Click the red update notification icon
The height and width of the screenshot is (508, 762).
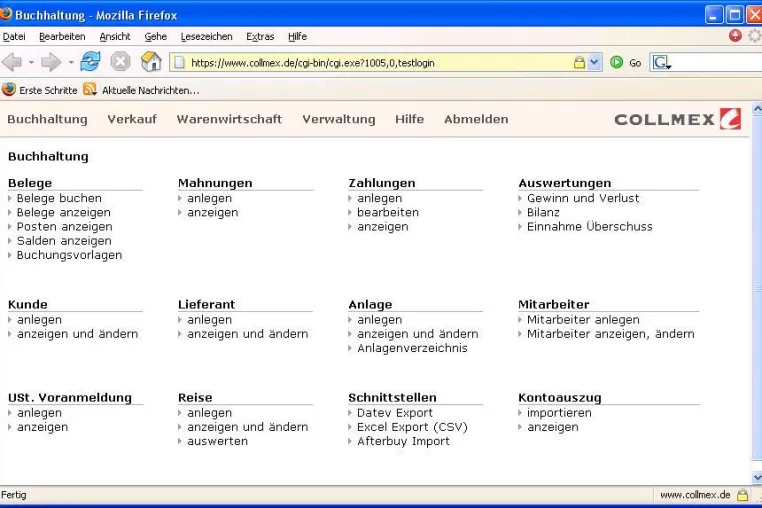(x=735, y=35)
